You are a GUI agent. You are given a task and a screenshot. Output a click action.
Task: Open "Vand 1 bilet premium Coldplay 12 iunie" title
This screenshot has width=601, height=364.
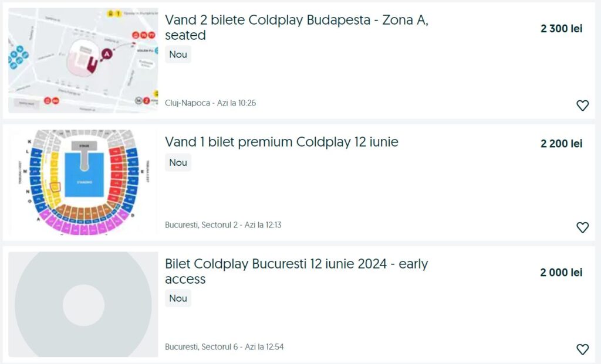tap(282, 142)
